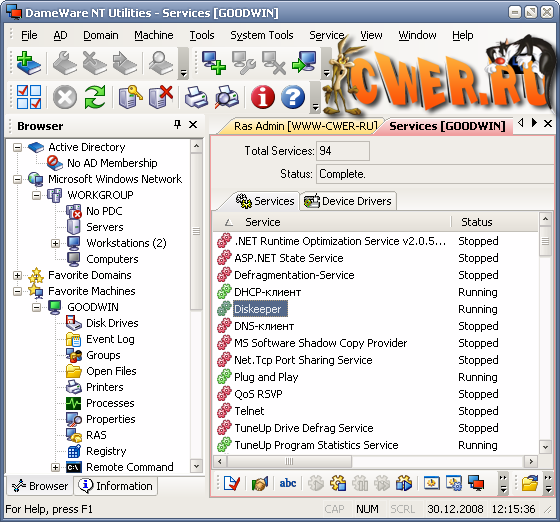Viewport: 560px width, 522px height.
Task: Click the print preview magnifier icon
Action: coord(227,97)
